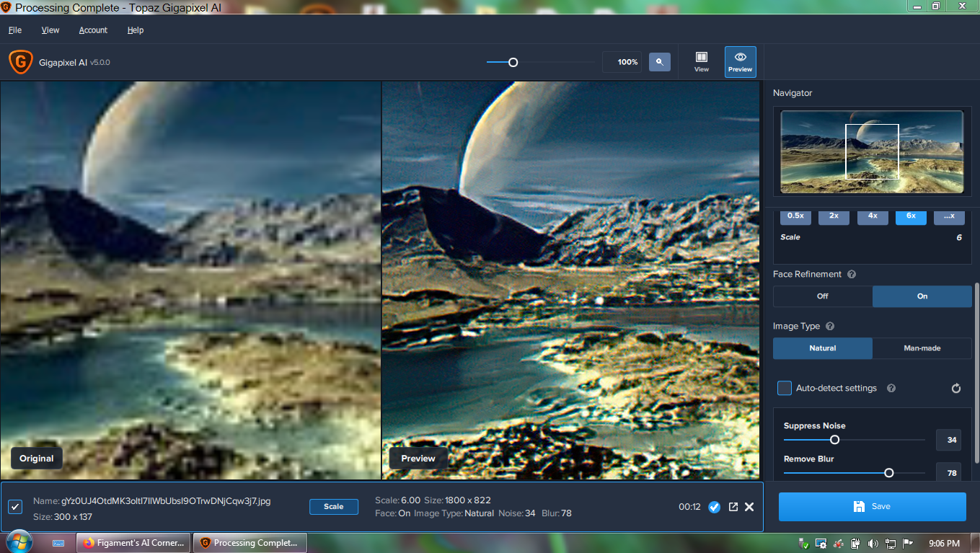This screenshot has height=553, width=980.
Task: Click the red tray application icon
Action: pos(839,543)
